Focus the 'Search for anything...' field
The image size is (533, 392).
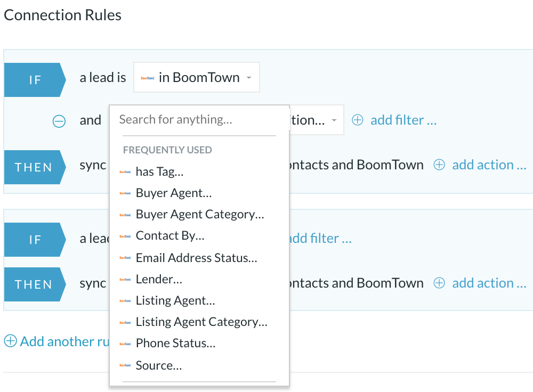point(199,119)
